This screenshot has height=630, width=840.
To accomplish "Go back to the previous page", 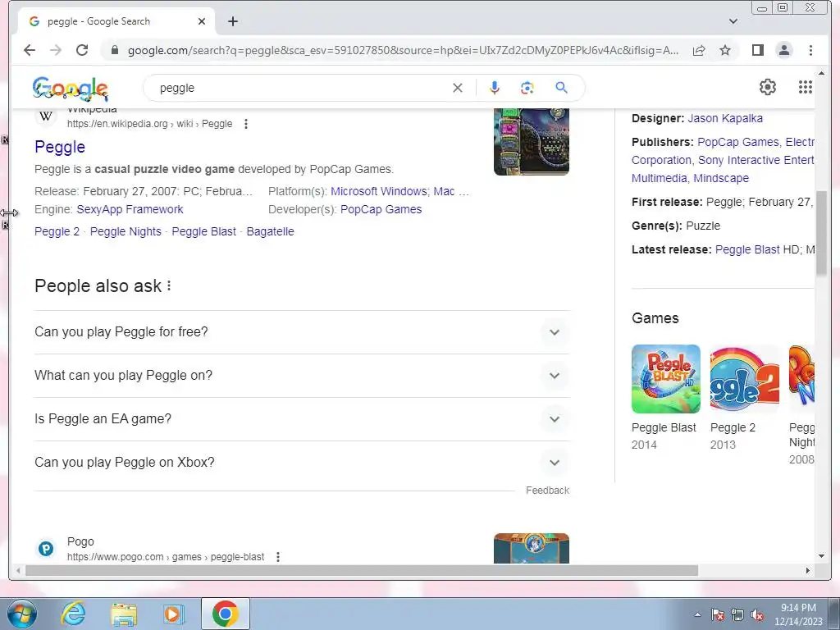I will coord(30,50).
